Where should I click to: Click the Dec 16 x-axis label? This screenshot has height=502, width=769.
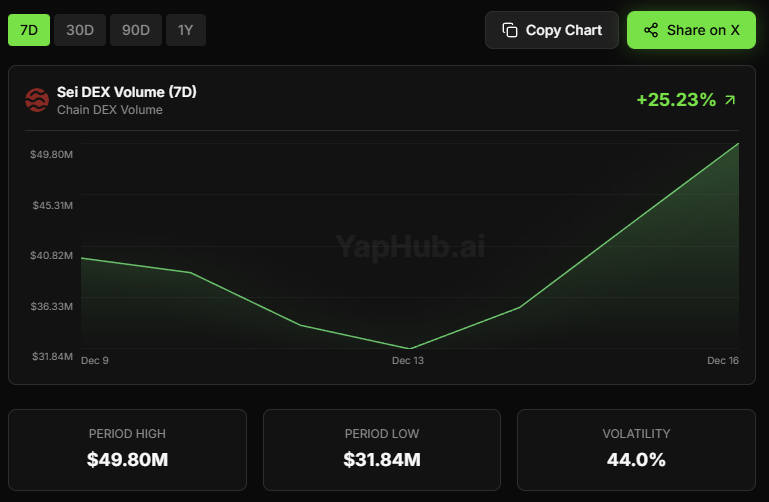pos(723,360)
